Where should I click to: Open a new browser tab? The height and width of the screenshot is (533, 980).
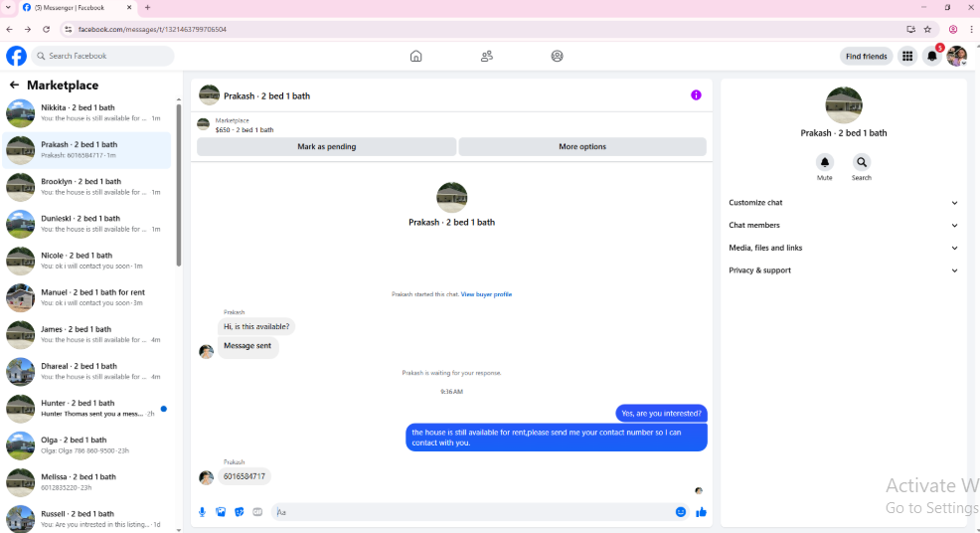[x=147, y=8]
